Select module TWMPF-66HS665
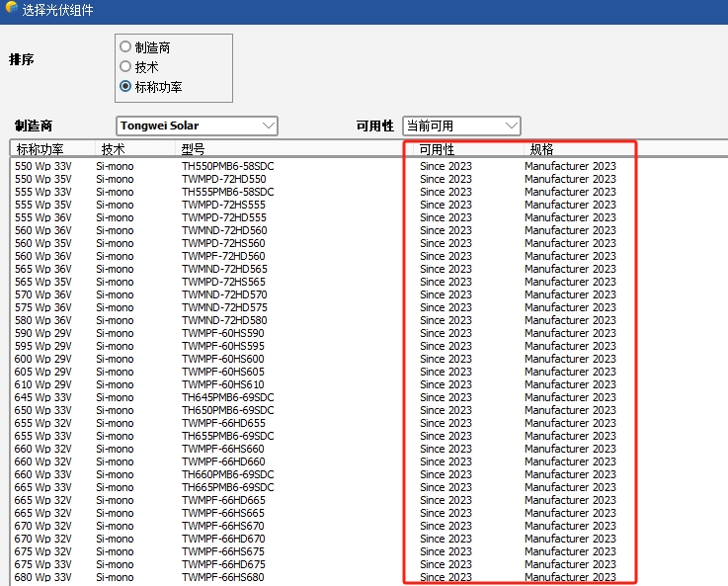The width and height of the screenshot is (728, 586). 223,513
